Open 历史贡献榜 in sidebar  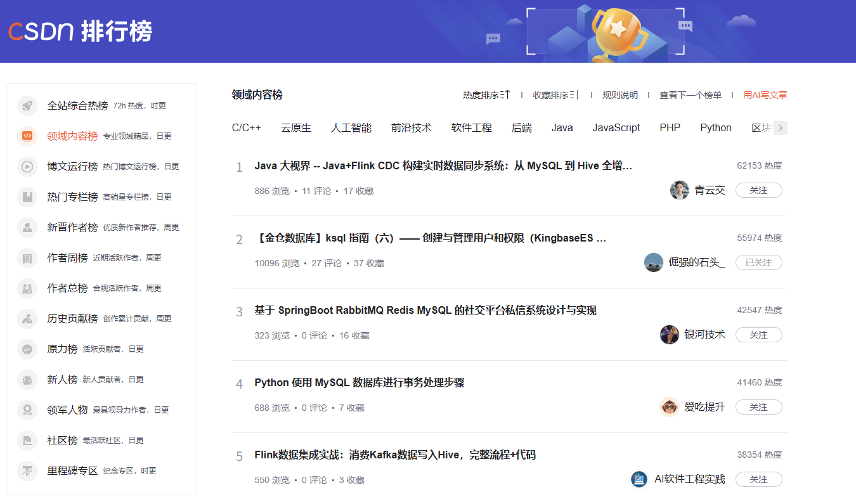tap(72, 319)
